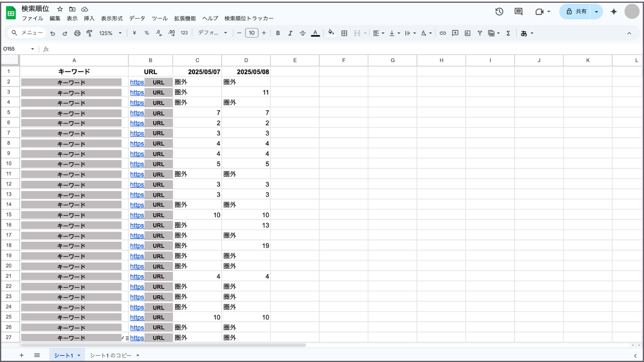Print the spreadsheet with printer icon
This screenshot has width=644, height=362.
(x=77, y=33)
